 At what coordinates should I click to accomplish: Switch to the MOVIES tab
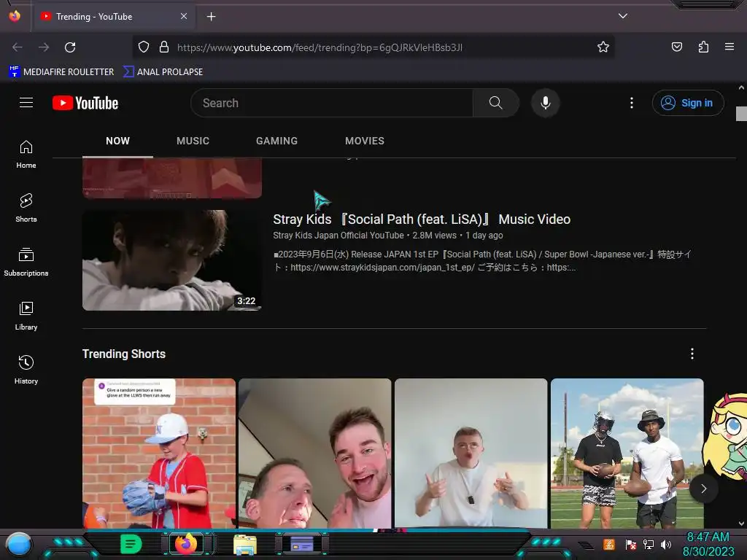coord(365,141)
